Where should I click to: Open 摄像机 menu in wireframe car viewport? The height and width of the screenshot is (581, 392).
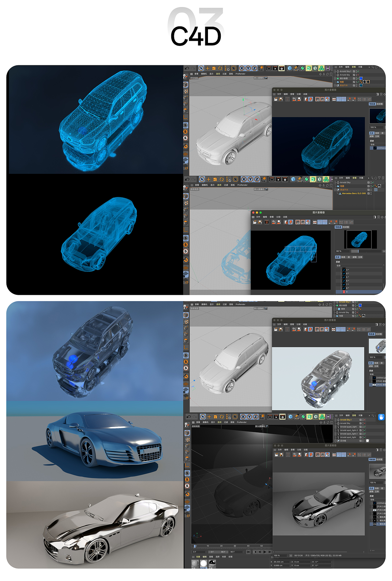(204, 74)
